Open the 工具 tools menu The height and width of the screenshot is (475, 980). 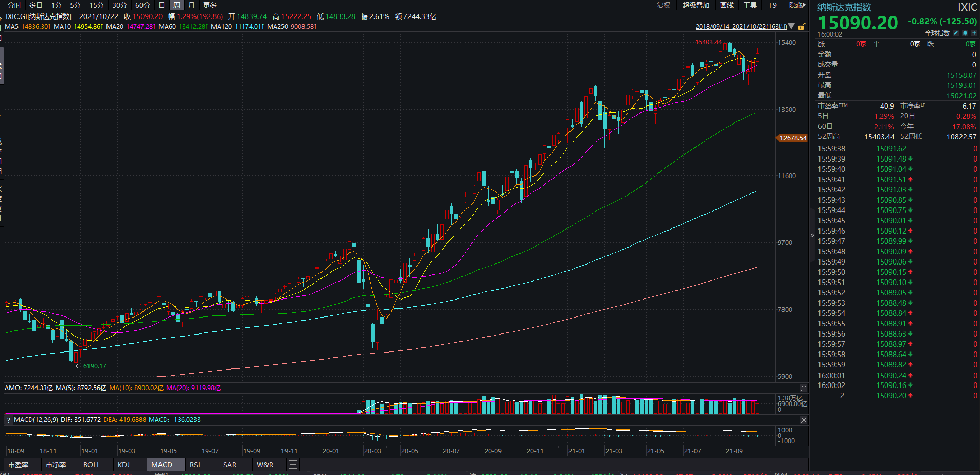click(x=750, y=5)
